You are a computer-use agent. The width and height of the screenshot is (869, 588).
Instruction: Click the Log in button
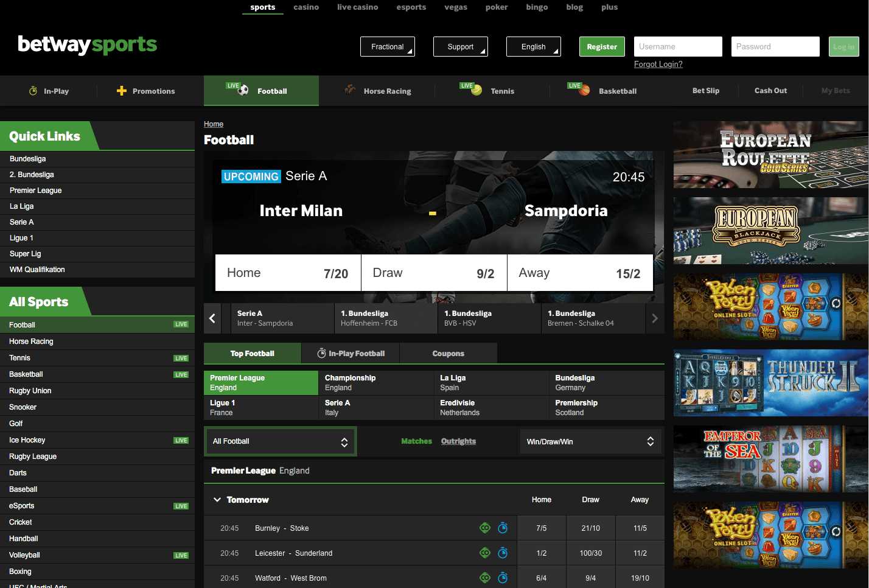[x=843, y=47]
